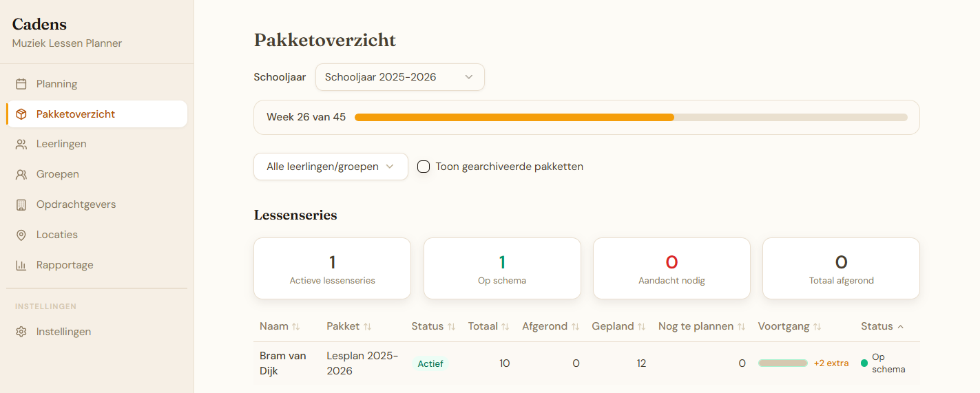Click the people icon beside Leerlingen
Viewport: 980px width, 393px height.
(21, 145)
